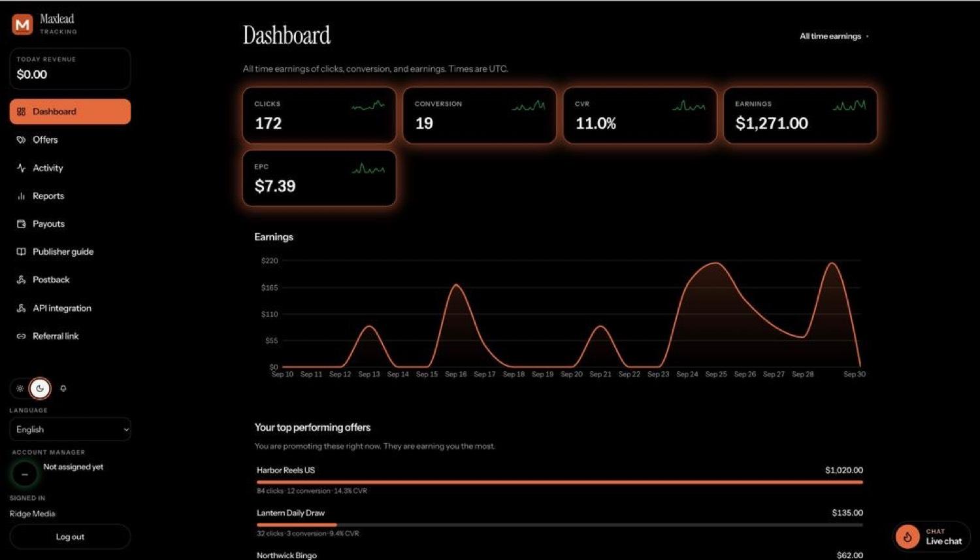Click the Dashboard page heading
The image size is (980, 560).
coord(287,35)
